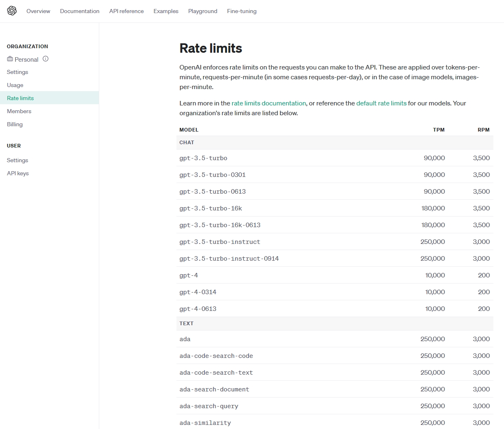
Task: Click the Personal organization name
Action: click(x=27, y=59)
